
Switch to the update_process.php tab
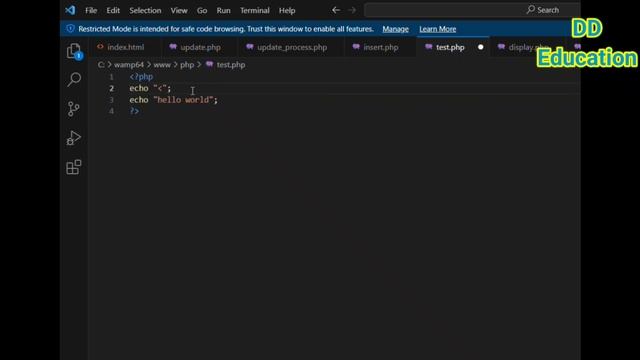pos(292,47)
